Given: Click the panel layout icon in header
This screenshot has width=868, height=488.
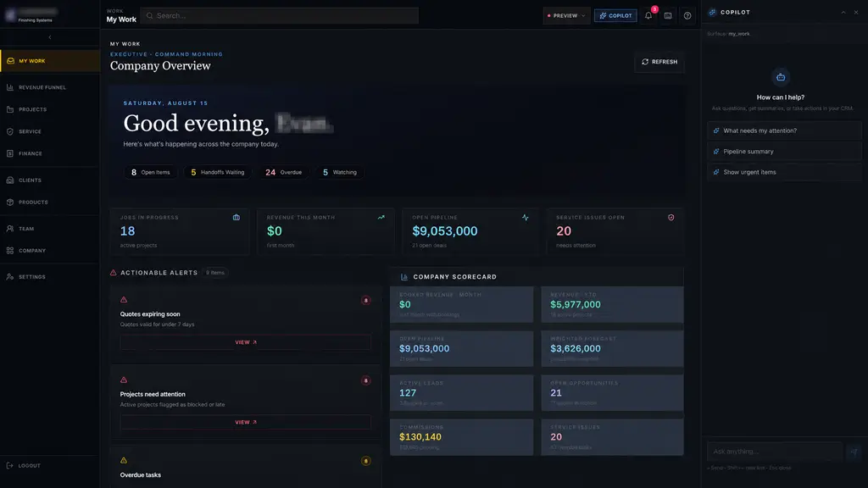Looking at the screenshot, I should pos(668,15).
